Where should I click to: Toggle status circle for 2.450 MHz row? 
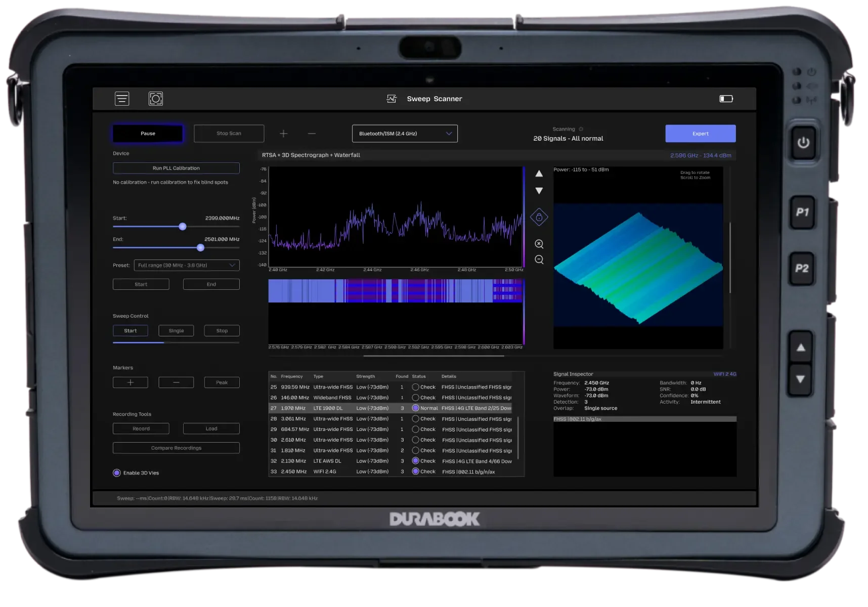415,471
